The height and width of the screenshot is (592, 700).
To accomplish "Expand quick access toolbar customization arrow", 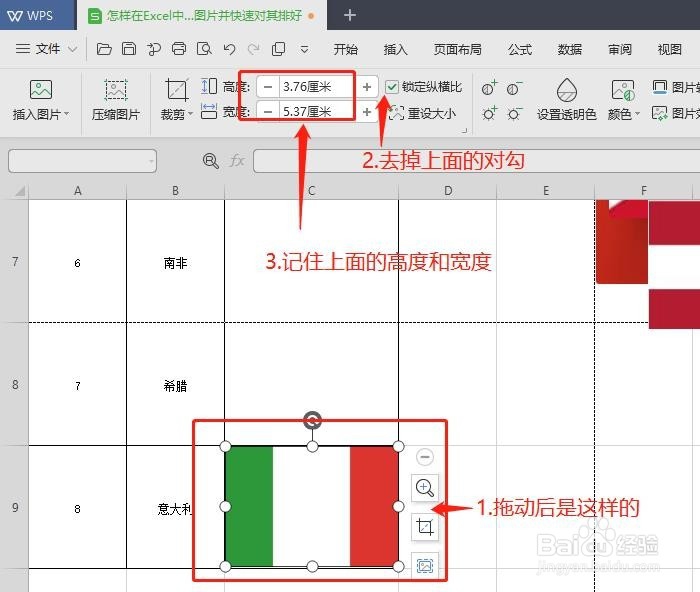I will pos(304,49).
